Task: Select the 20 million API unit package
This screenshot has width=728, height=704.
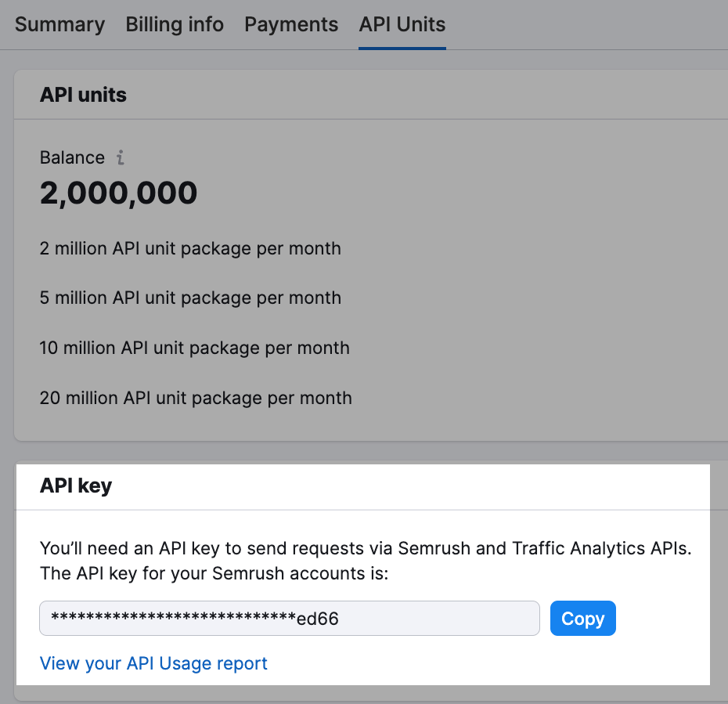Action: tap(196, 398)
